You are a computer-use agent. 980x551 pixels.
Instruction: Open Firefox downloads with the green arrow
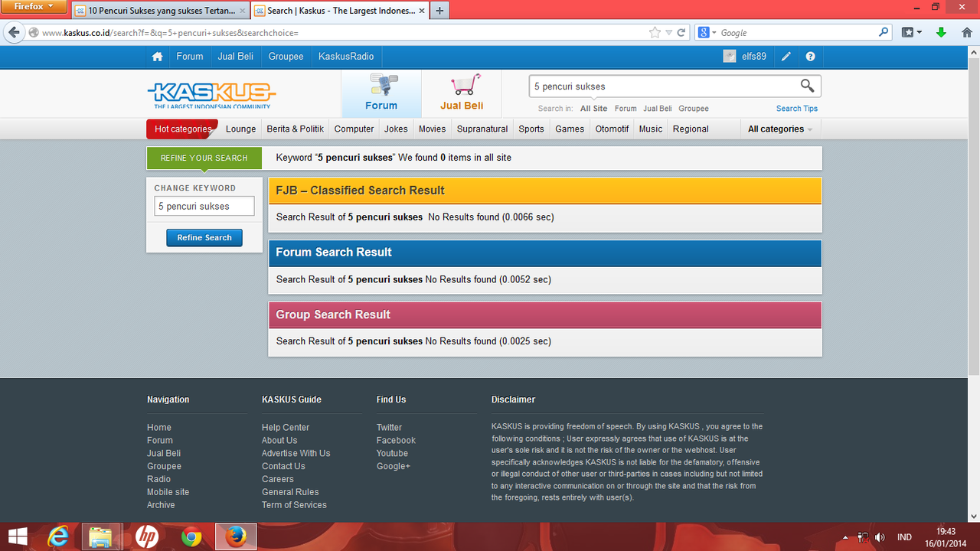click(942, 33)
